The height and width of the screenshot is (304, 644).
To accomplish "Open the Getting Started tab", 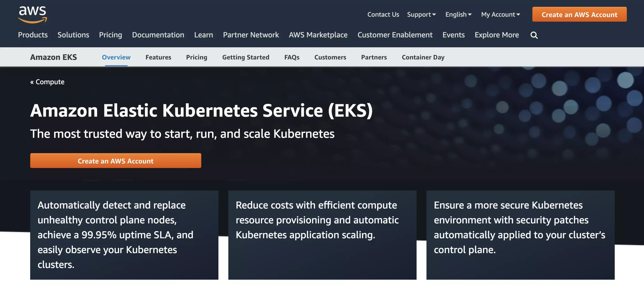I will click(246, 57).
